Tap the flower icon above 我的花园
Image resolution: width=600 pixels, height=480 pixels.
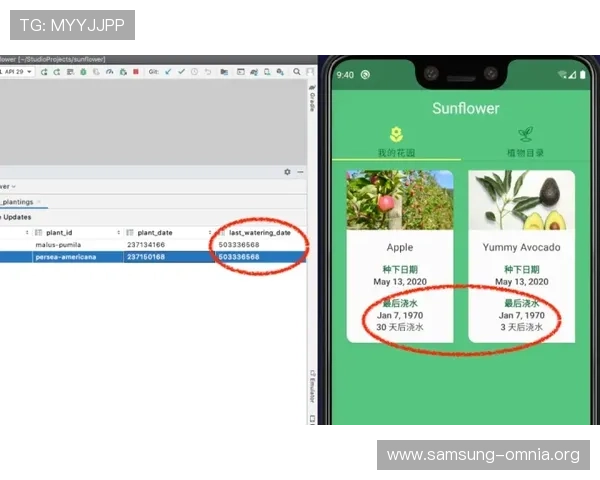396,134
